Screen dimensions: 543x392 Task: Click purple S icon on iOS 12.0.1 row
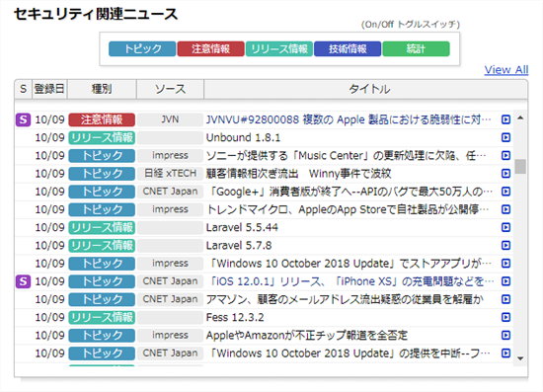point(24,281)
